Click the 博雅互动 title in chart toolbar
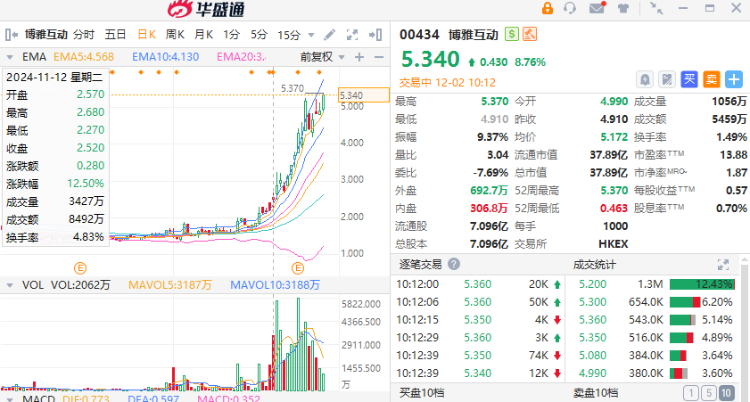 (x=46, y=34)
